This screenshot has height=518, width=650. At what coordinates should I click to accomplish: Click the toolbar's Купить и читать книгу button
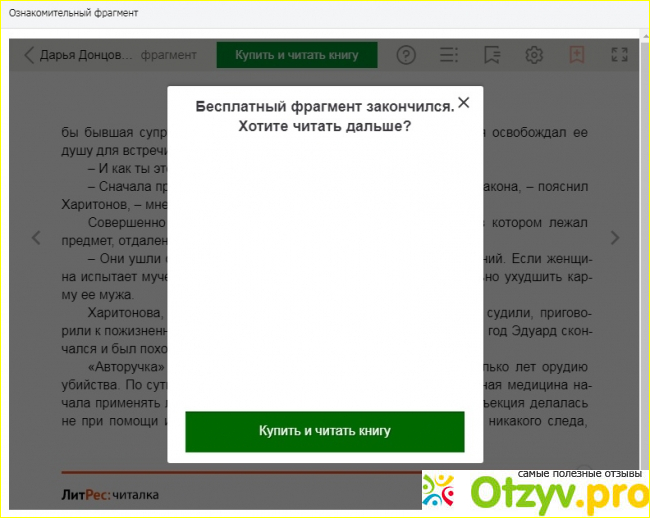coord(297,55)
